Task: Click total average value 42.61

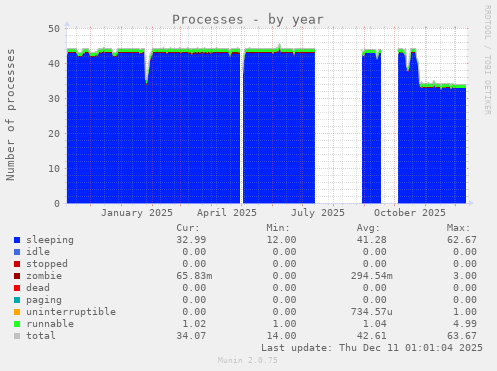Action: (372, 336)
